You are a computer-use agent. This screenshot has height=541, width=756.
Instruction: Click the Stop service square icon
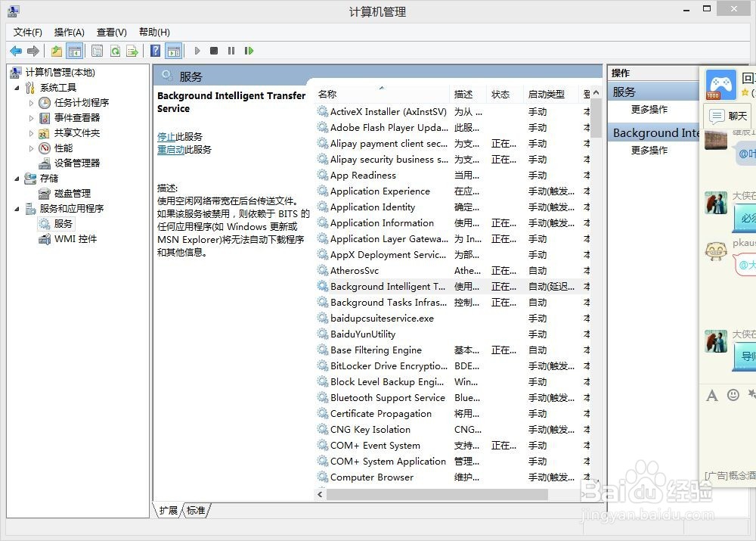point(214,51)
